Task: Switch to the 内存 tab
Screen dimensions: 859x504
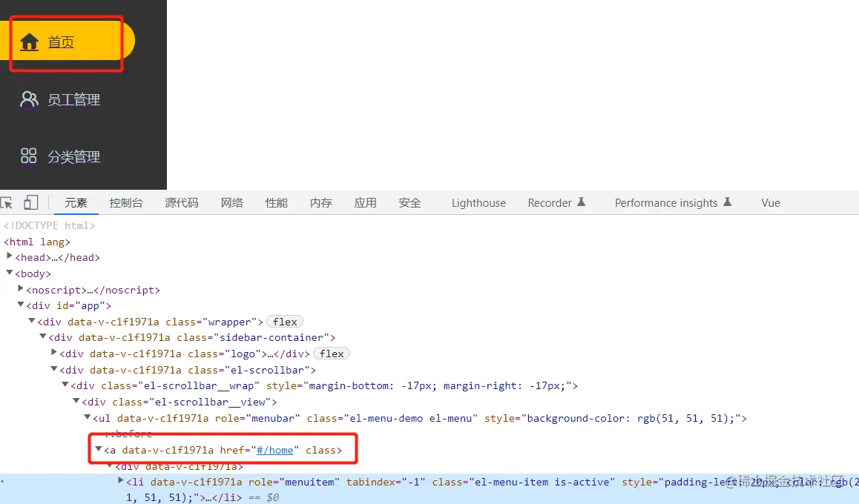Action: pyautogui.click(x=320, y=203)
